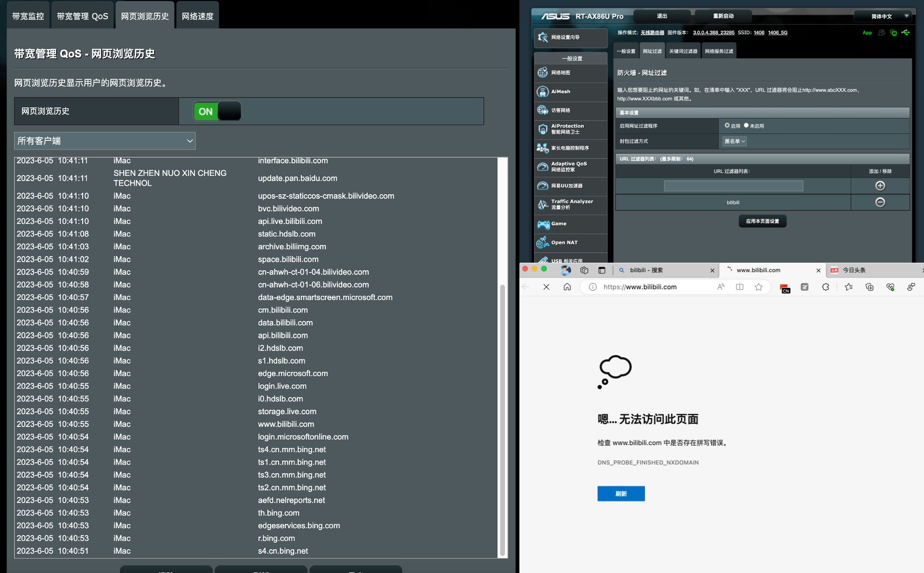The image size is (924, 573).
Task: Click 重新启动 reboot button
Action: [x=723, y=16]
